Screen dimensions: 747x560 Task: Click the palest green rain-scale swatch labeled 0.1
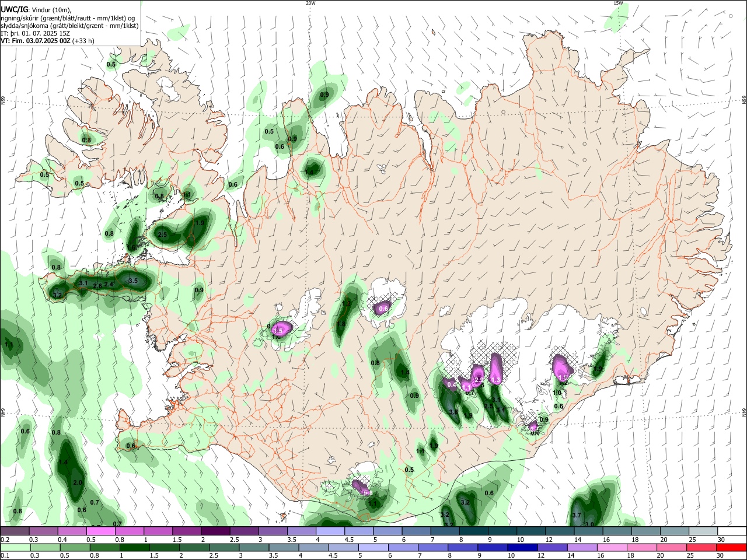point(15,547)
